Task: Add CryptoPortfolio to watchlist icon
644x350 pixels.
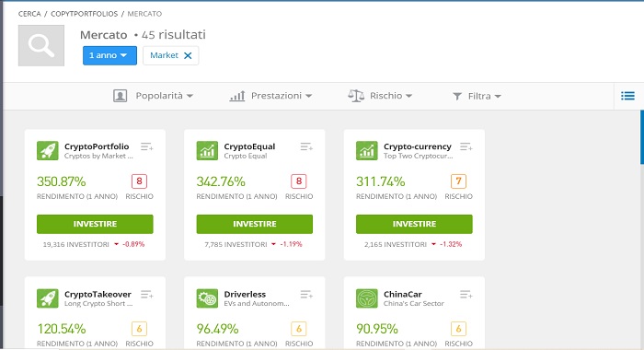Action: [146, 146]
